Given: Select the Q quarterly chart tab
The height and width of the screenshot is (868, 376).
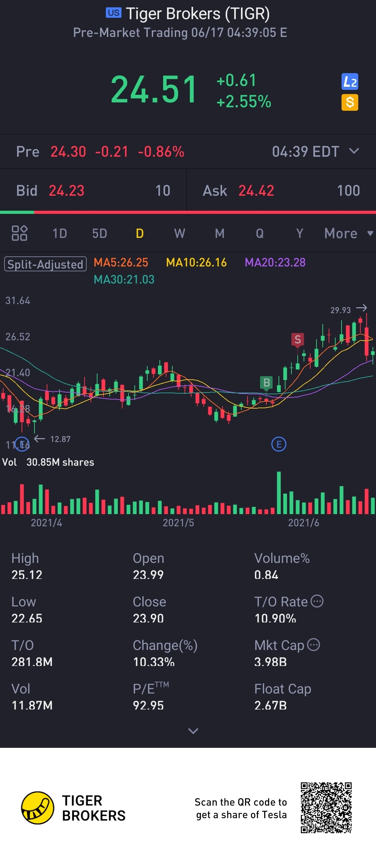Looking at the screenshot, I should click(260, 233).
